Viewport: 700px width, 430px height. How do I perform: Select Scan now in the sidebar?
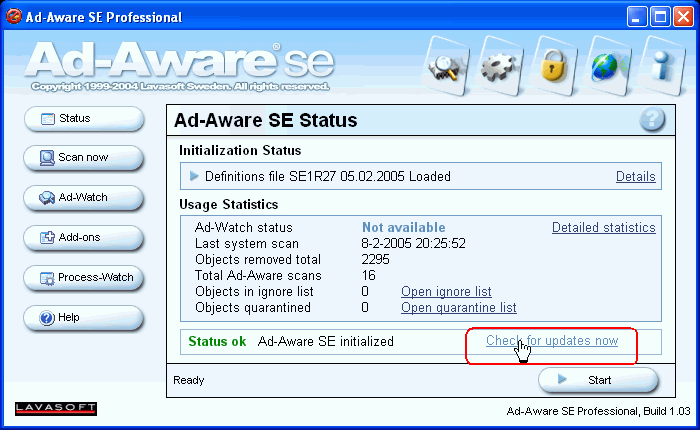(x=84, y=158)
